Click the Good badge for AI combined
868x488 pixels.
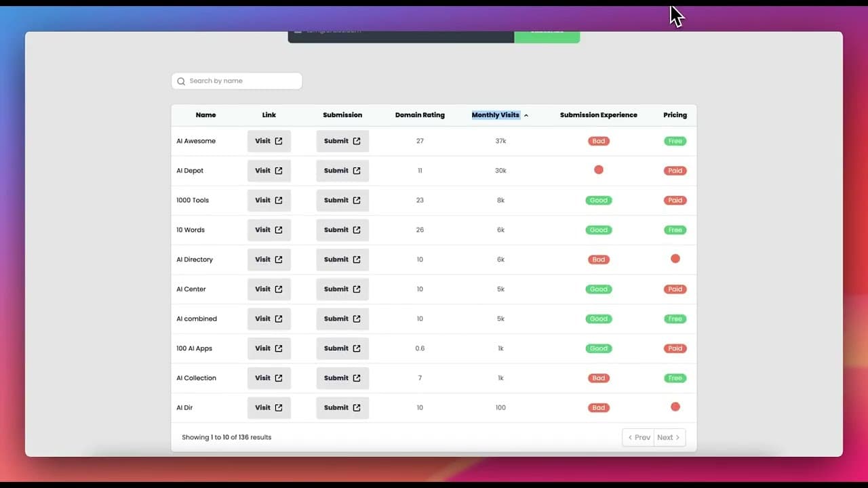click(x=599, y=319)
